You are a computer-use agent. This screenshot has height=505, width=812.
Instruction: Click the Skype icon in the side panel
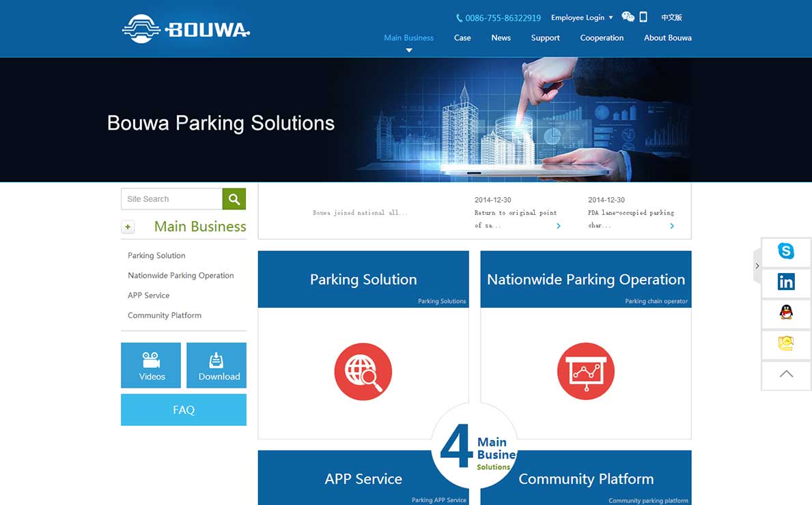coord(785,251)
